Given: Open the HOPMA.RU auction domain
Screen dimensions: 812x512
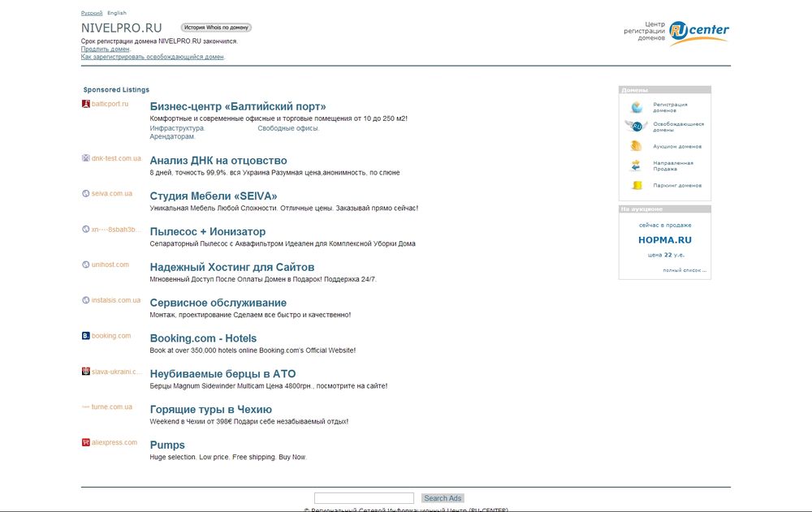Looking at the screenshot, I should (665, 240).
